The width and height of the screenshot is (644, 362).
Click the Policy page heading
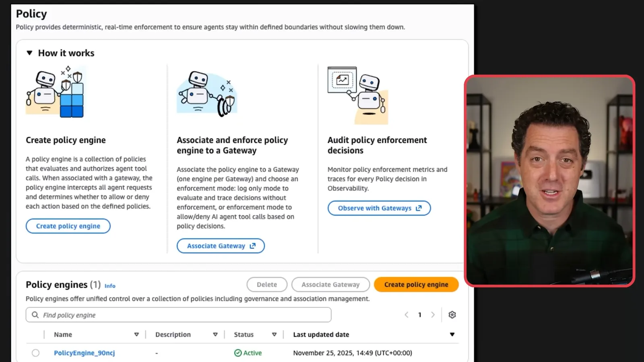click(31, 14)
